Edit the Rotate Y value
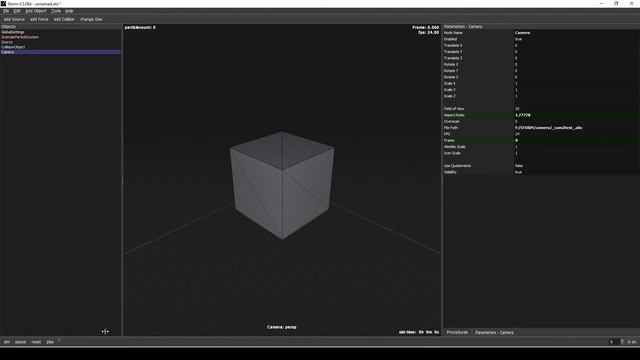Viewport: 640px width, 360px height. coord(577,71)
